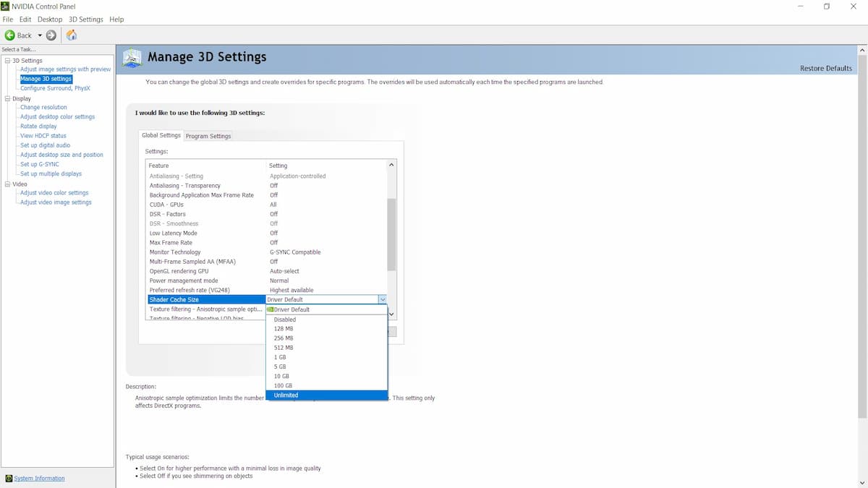Select 128 MB shader cache size
Screen dimensions: 868x488
326,329
